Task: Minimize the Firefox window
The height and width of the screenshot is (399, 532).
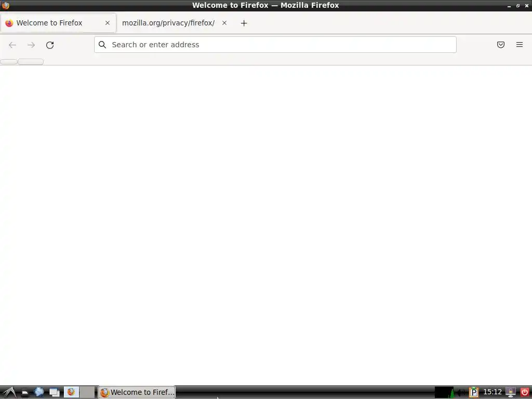Action: click(509, 6)
